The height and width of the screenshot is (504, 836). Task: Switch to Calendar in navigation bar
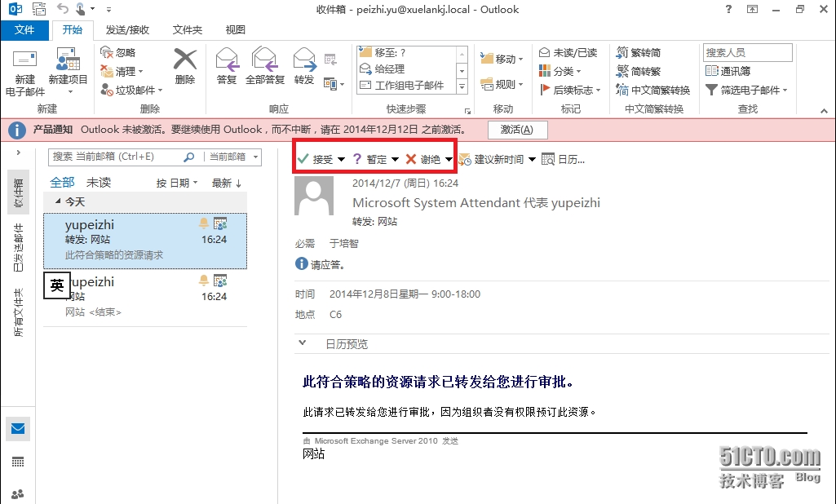(x=18, y=462)
